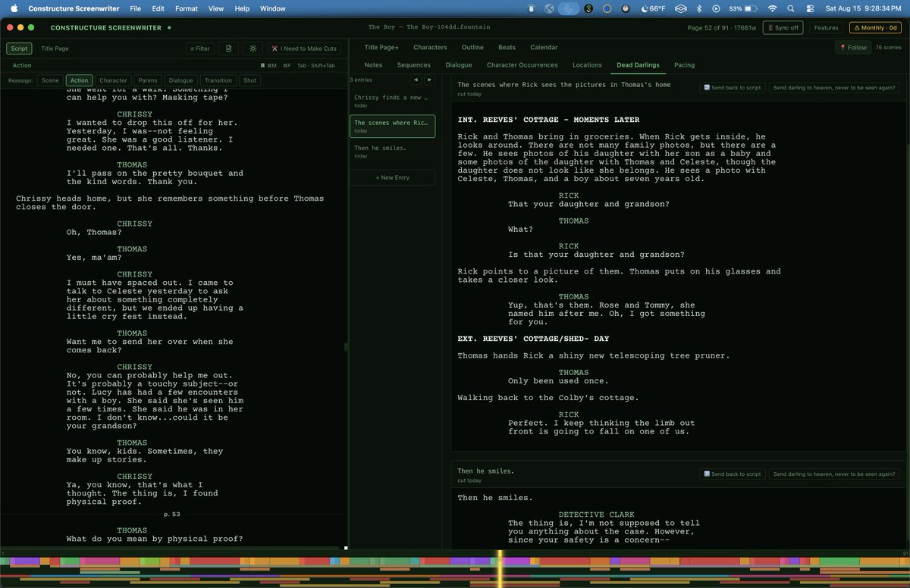
Task: Reassign element to Dialogue
Action: click(x=180, y=80)
